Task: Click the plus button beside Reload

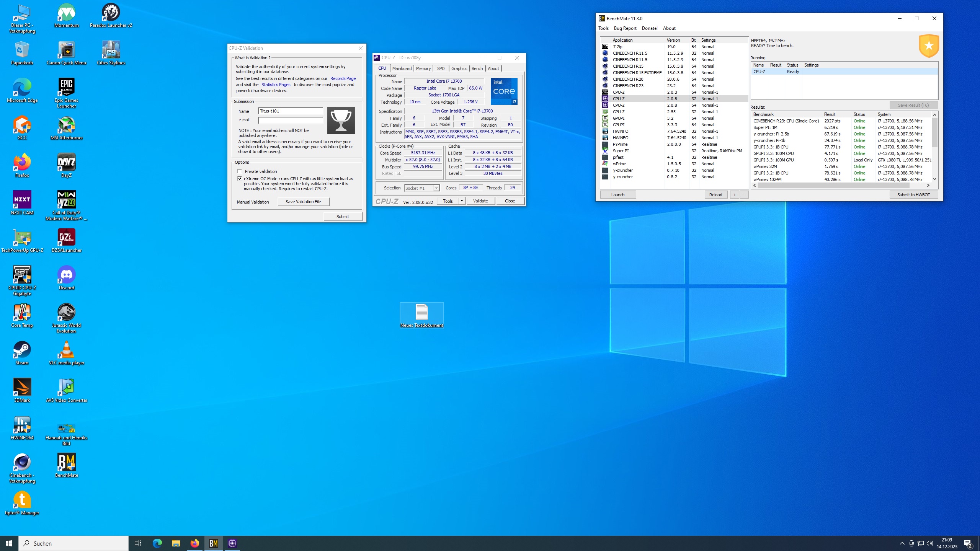Action: [x=734, y=195]
